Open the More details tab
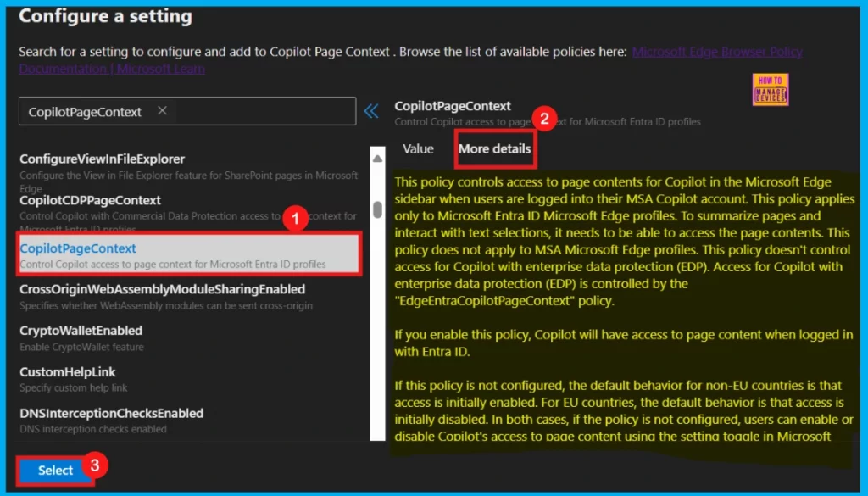Viewport: 868px width, 496px height. click(x=494, y=148)
